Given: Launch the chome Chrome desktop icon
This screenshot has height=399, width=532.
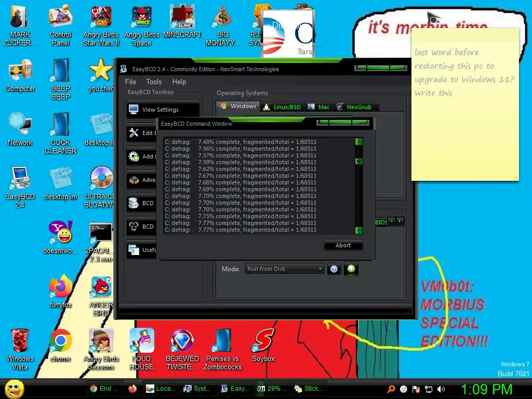Looking at the screenshot, I should 60,345.
